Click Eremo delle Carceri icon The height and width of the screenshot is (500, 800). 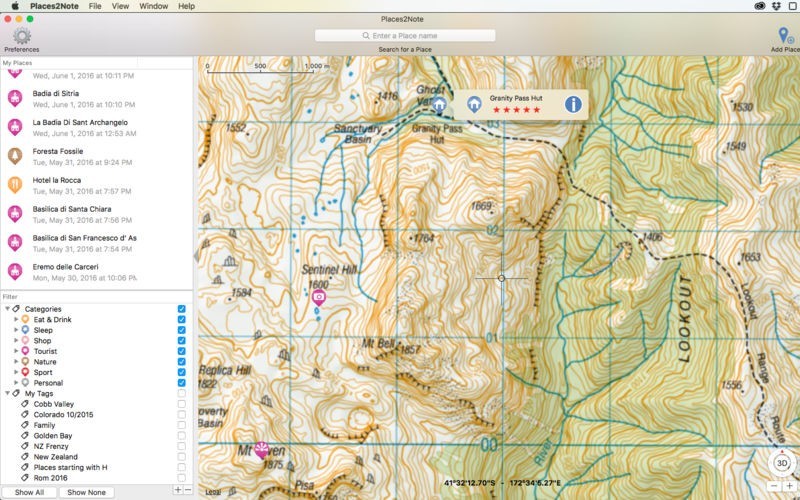(15, 271)
